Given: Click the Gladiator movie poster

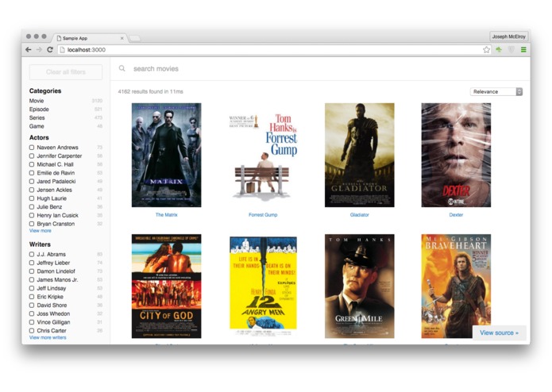Looking at the screenshot, I should tap(360, 155).
